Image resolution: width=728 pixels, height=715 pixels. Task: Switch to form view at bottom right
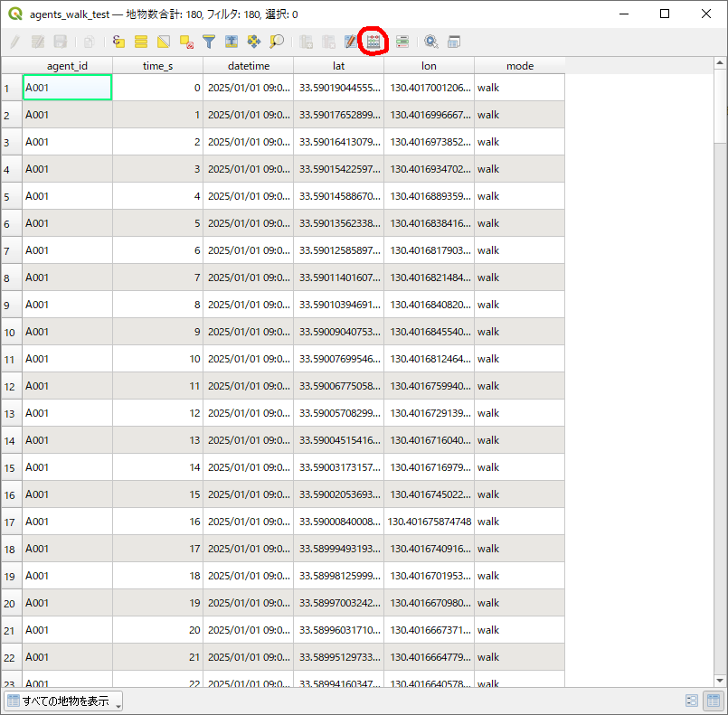(692, 701)
